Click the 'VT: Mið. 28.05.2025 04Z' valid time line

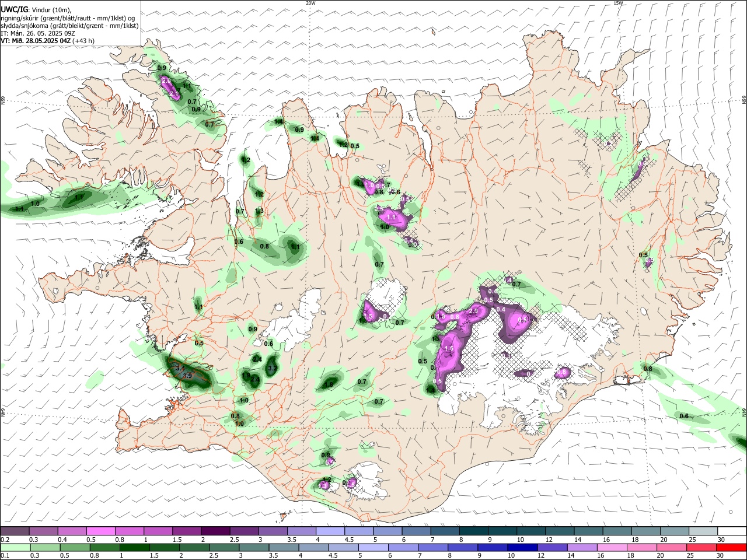pos(48,41)
